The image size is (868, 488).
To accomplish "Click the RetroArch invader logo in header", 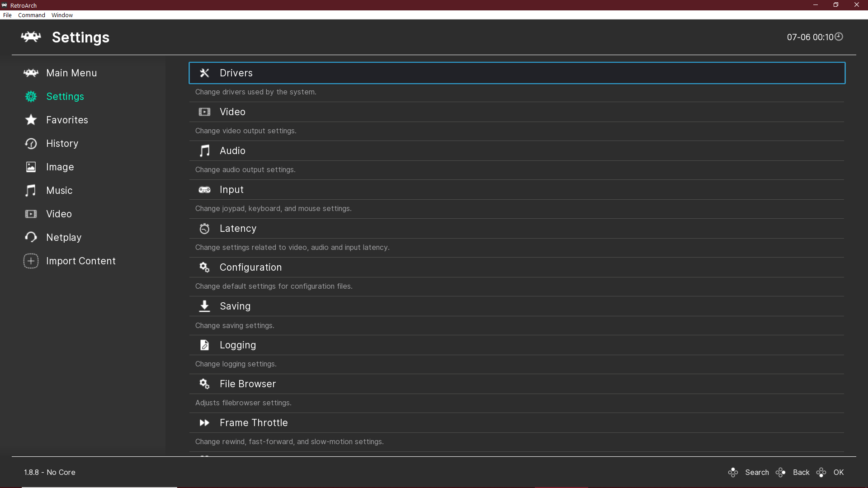I will [x=31, y=37].
